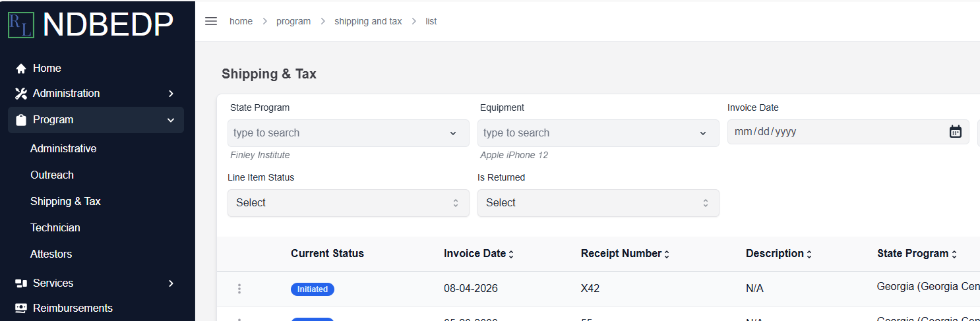Click the Administration wrench icon
This screenshot has height=321, width=980.
[x=21, y=94]
